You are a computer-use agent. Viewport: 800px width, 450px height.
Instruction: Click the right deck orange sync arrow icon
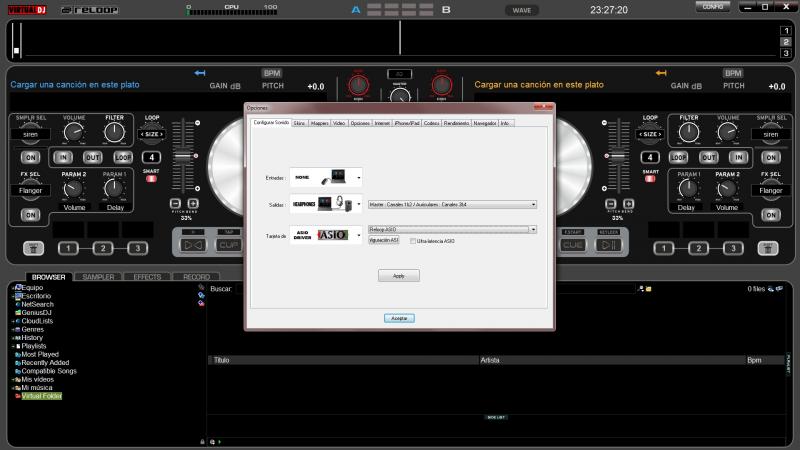661,73
